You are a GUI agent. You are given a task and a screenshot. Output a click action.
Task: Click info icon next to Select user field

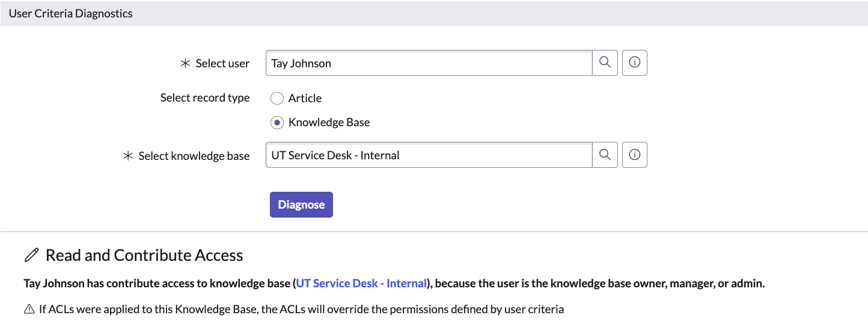click(x=634, y=63)
